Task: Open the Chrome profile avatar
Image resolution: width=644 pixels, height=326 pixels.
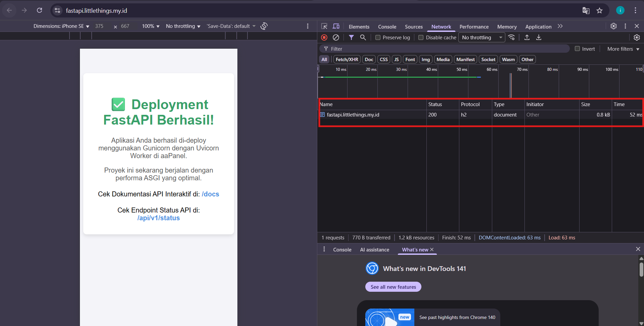Action: click(x=620, y=10)
